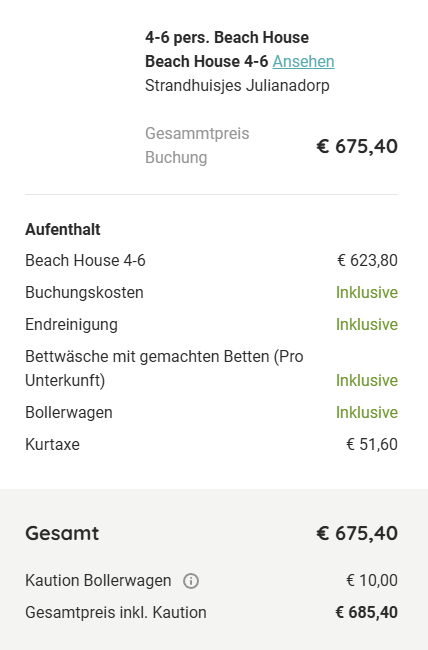Click Inklusive next to Buchungskosten
This screenshot has height=650, width=428.
[x=367, y=293]
